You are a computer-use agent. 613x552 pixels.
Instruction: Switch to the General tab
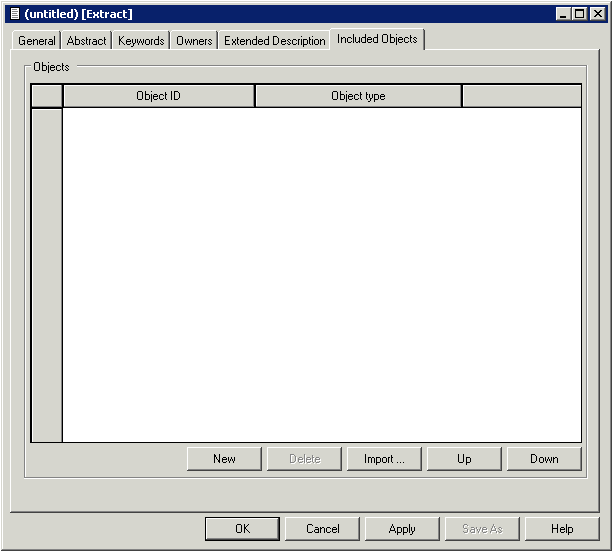[37, 41]
